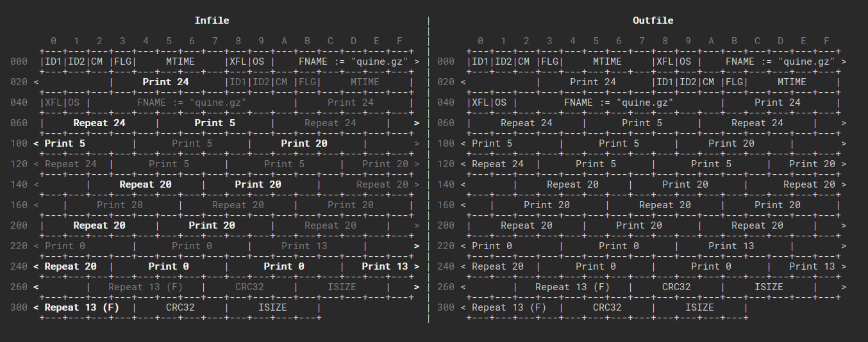Screen dimensions: 868x342
Task: Click the Print 13 cell in Infile row 240
Action: point(385,266)
